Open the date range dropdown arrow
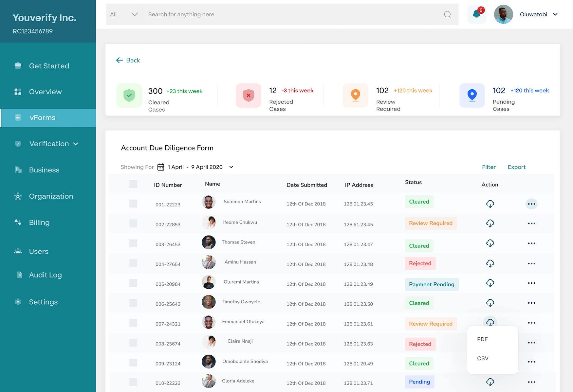The width and height of the screenshot is (573, 392). (x=231, y=167)
